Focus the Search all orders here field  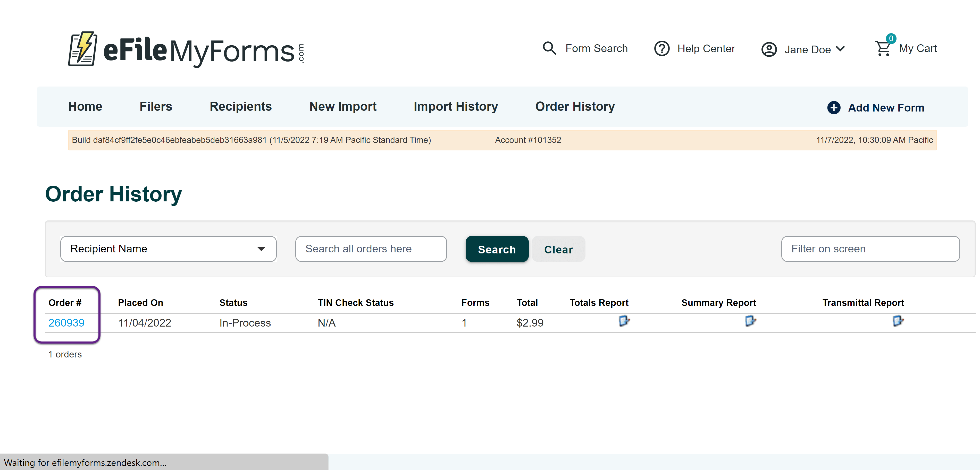[x=371, y=249]
